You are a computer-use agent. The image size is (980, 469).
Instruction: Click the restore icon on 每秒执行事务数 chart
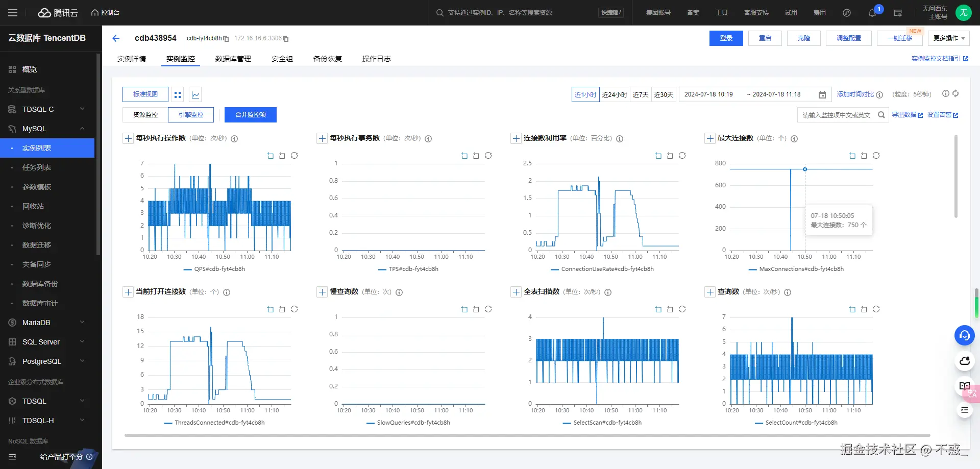(x=488, y=156)
